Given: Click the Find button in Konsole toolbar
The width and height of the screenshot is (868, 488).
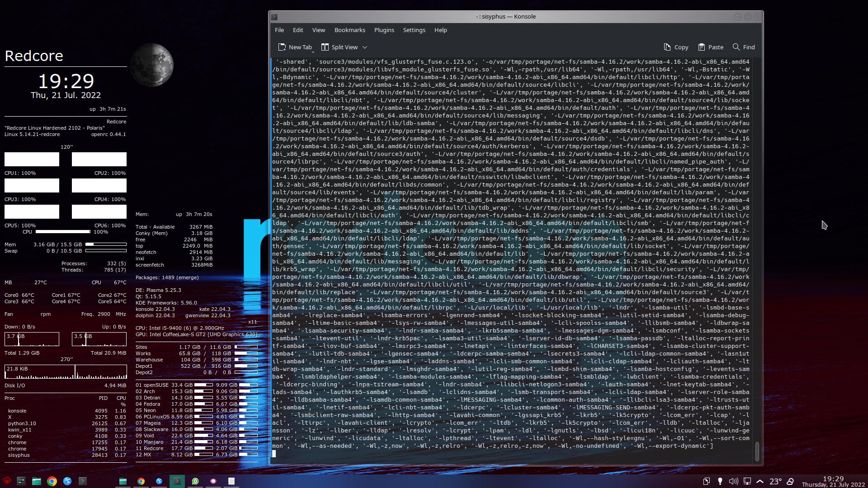Looking at the screenshot, I should coord(744,47).
